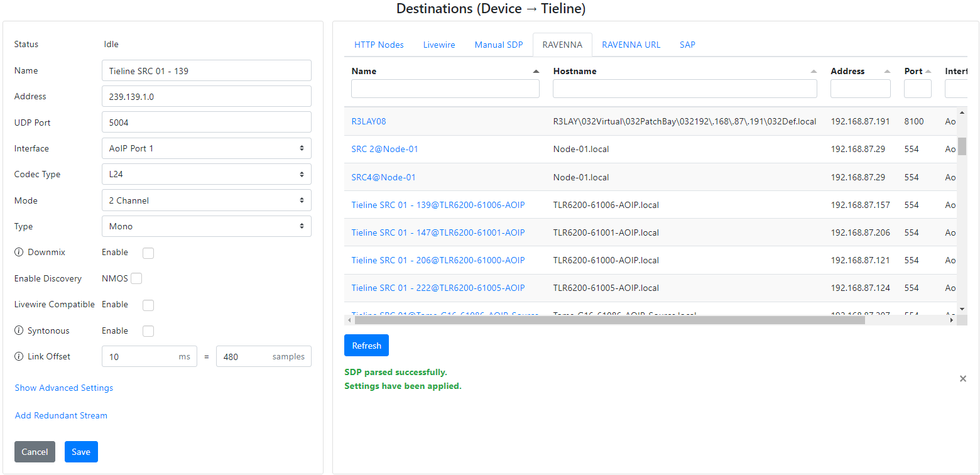Click the table's horizontal scrollbar

[x=609, y=320]
